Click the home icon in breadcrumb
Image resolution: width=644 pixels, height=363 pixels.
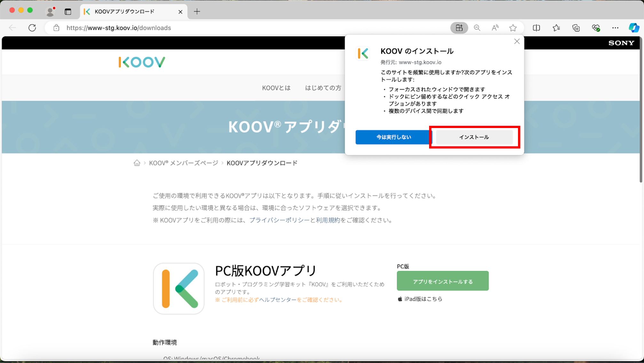137,163
